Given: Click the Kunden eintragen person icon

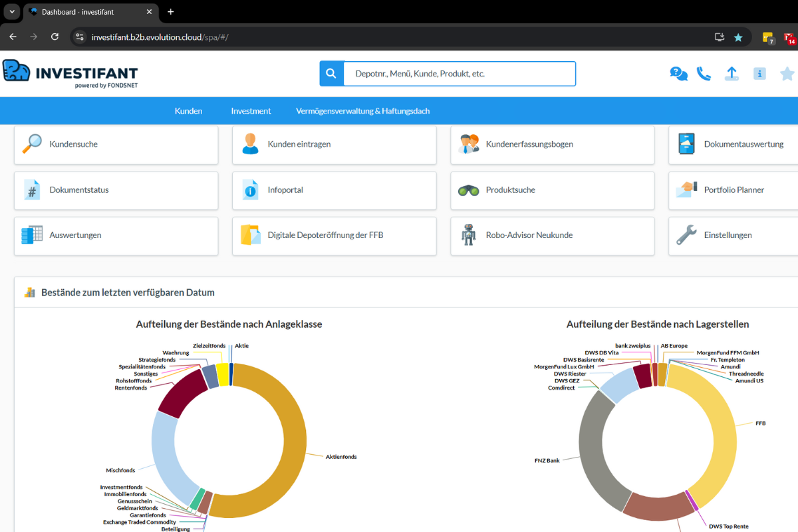Looking at the screenshot, I should click(251, 145).
